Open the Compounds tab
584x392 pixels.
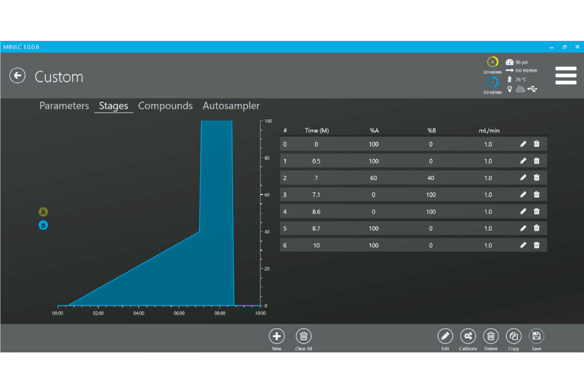[x=165, y=106]
